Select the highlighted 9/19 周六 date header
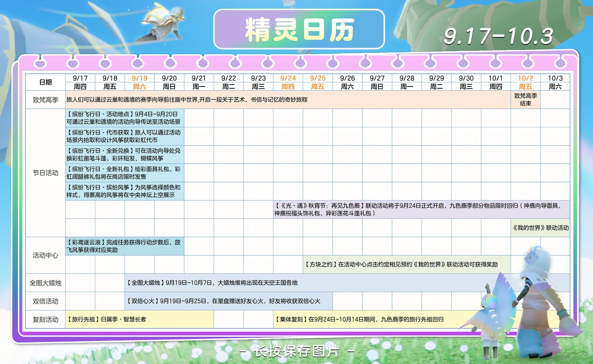 (139, 82)
